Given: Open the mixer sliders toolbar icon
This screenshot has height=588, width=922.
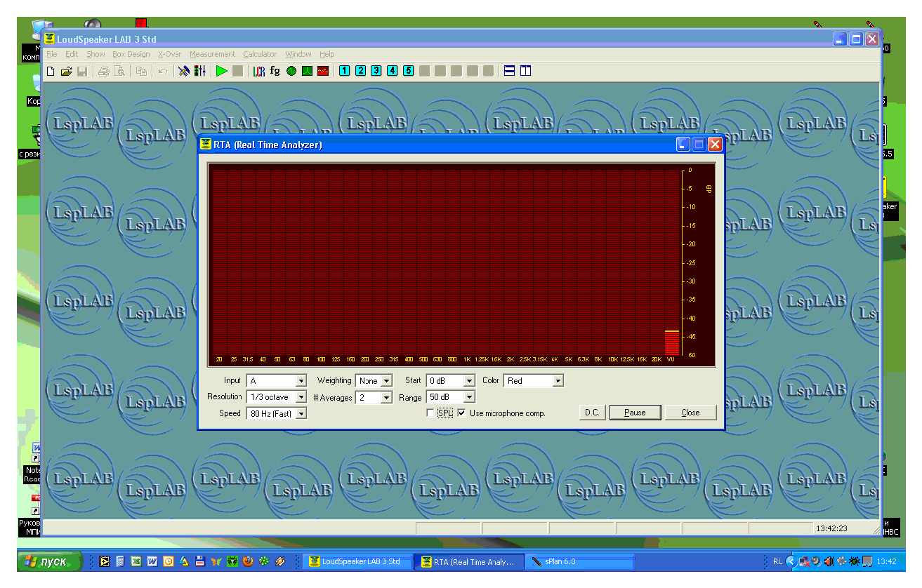Looking at the screenshot, I should click(200, 71).
